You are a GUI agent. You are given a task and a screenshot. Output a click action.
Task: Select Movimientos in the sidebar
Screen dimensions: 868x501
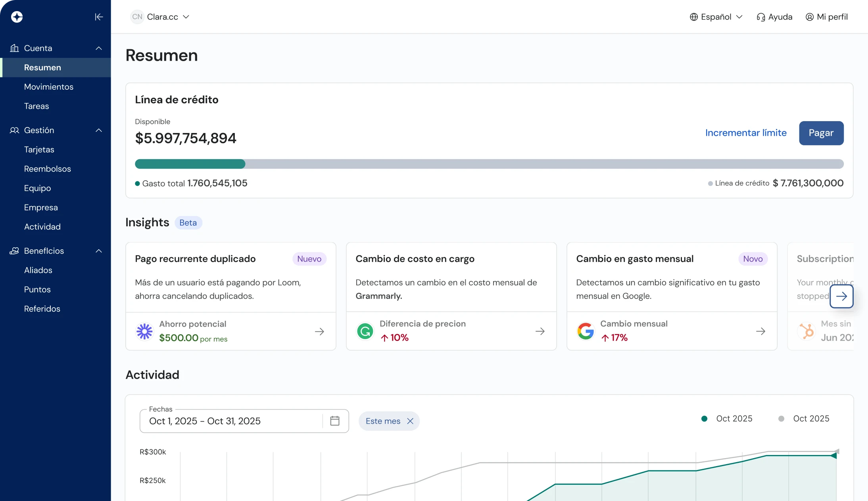(x=48, y=87)
